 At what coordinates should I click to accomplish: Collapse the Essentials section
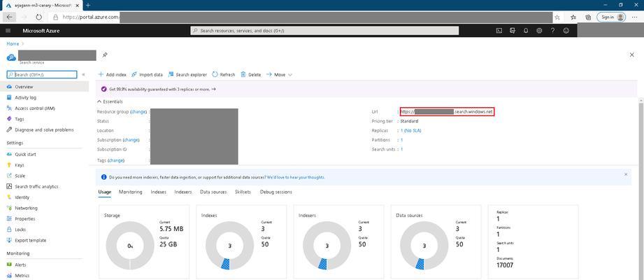click(x=110, y=101)
